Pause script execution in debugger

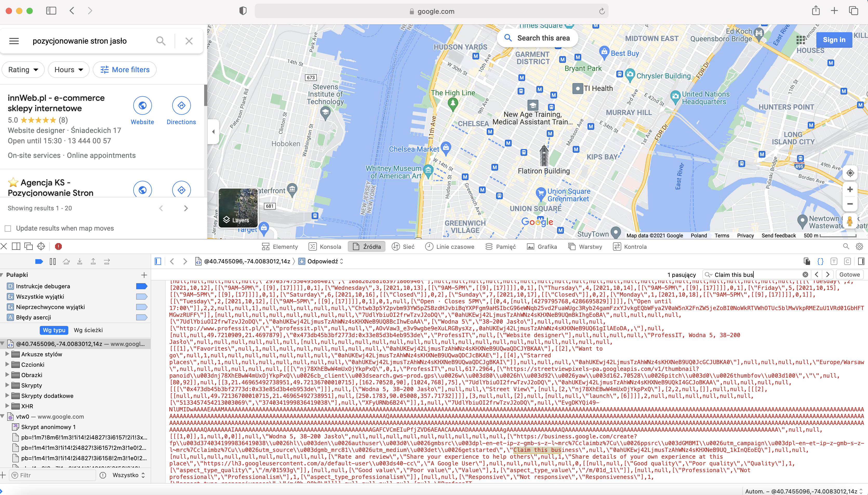coord(53,262)
